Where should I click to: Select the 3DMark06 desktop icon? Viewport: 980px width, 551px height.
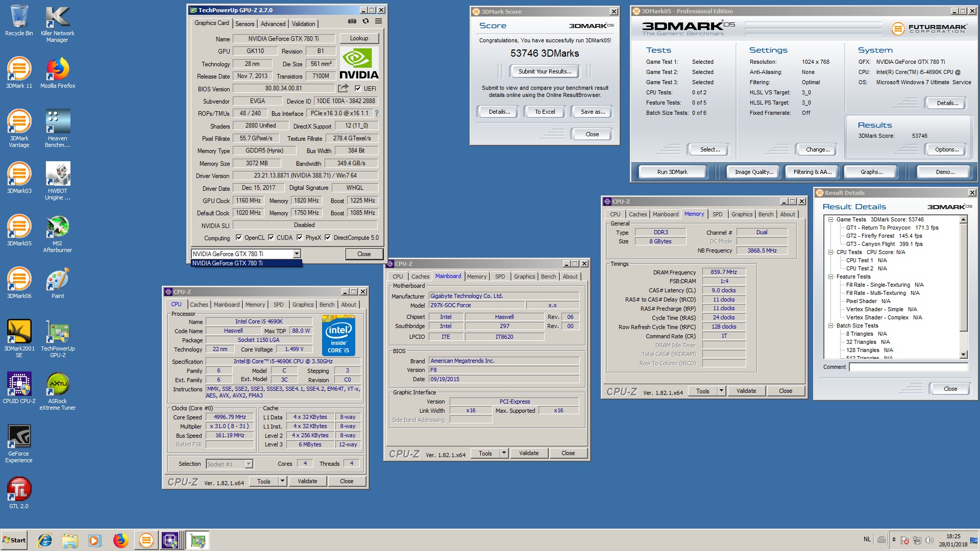[19, 283]
